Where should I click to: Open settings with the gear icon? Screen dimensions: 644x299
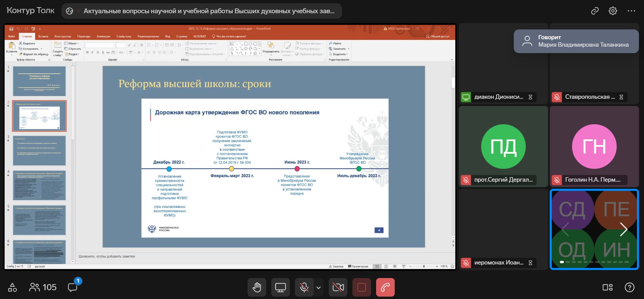(613, 11)
